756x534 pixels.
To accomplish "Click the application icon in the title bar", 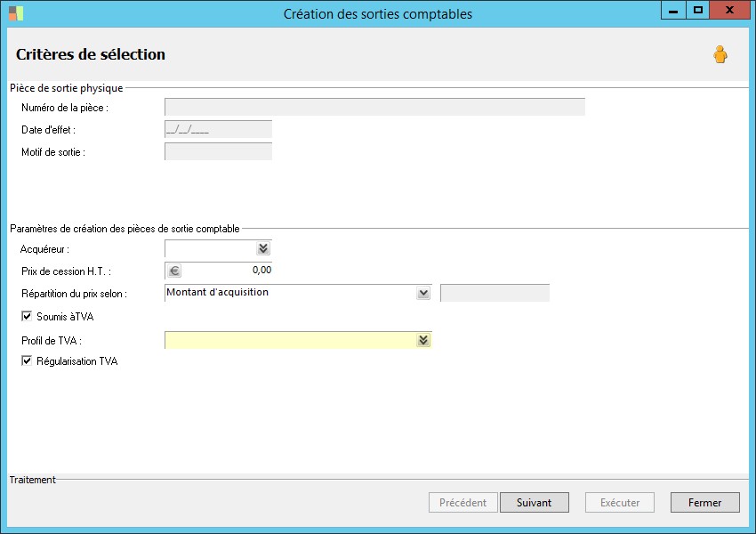I will click(16, 13).
